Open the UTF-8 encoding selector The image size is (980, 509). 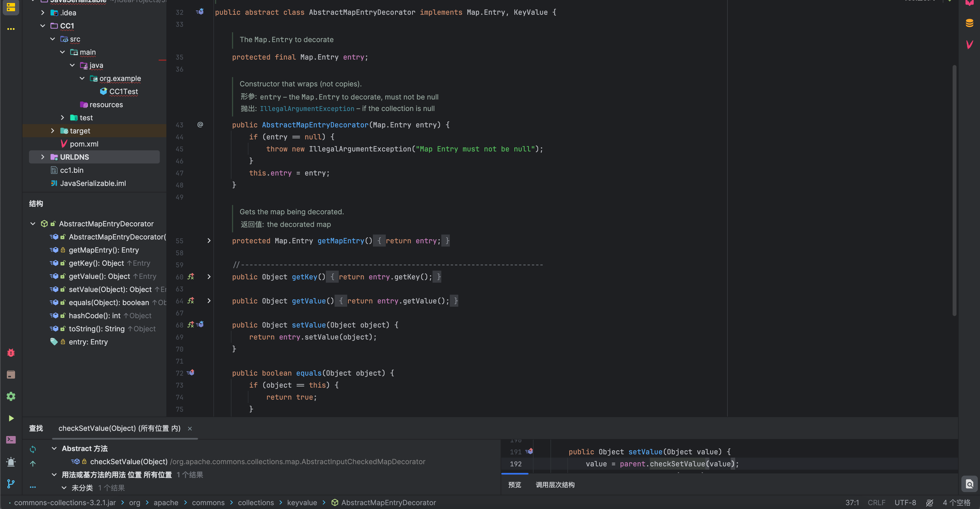(x=905, y=502)
